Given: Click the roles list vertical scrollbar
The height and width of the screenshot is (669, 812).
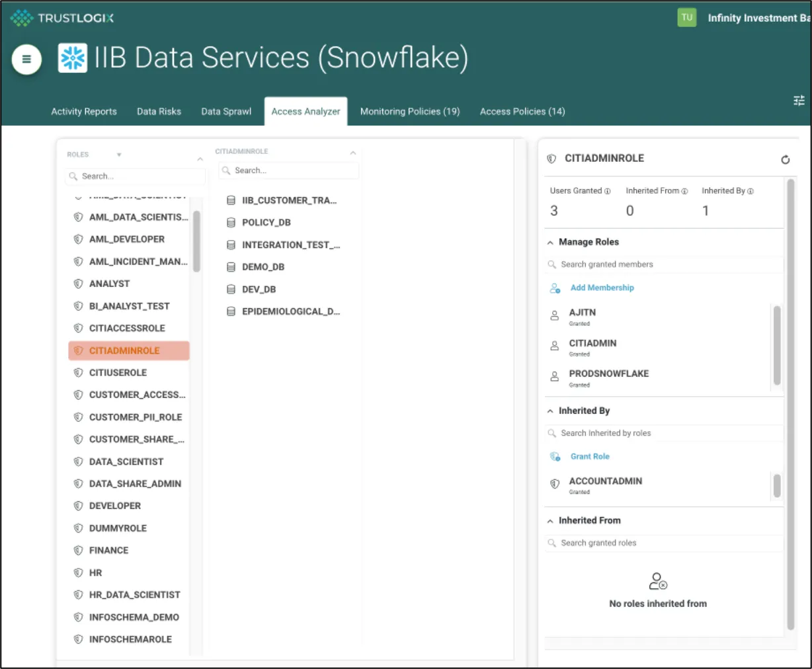Looking at the screenshot, I should (196, 241).
